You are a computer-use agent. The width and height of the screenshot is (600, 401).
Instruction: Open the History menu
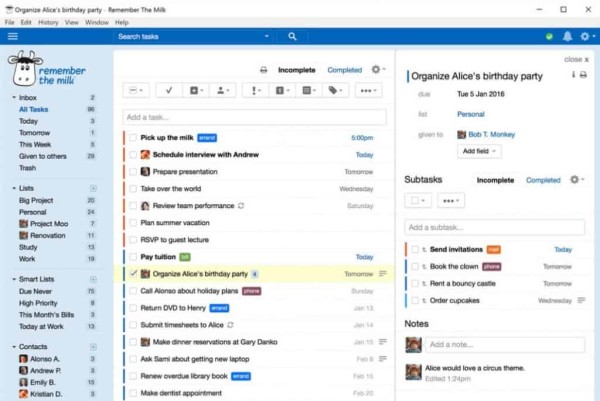pyautogui.click(x=48, y=23)
